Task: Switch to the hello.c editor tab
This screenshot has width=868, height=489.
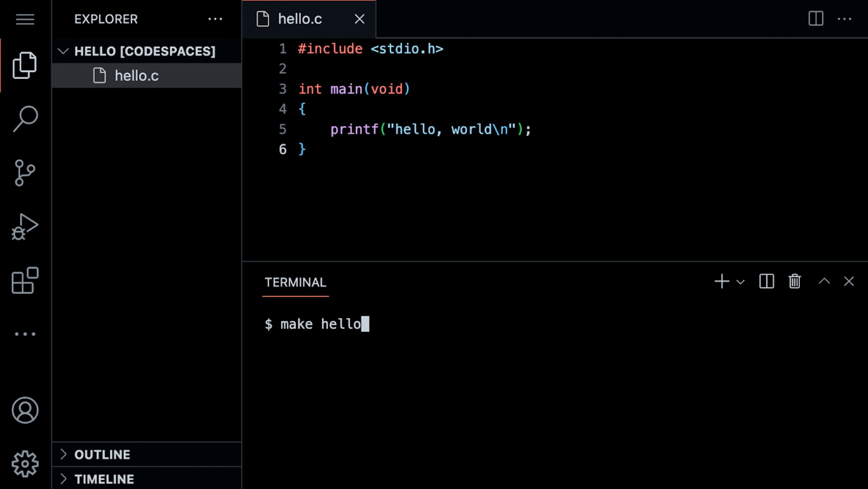Action: tap(299, 19)
